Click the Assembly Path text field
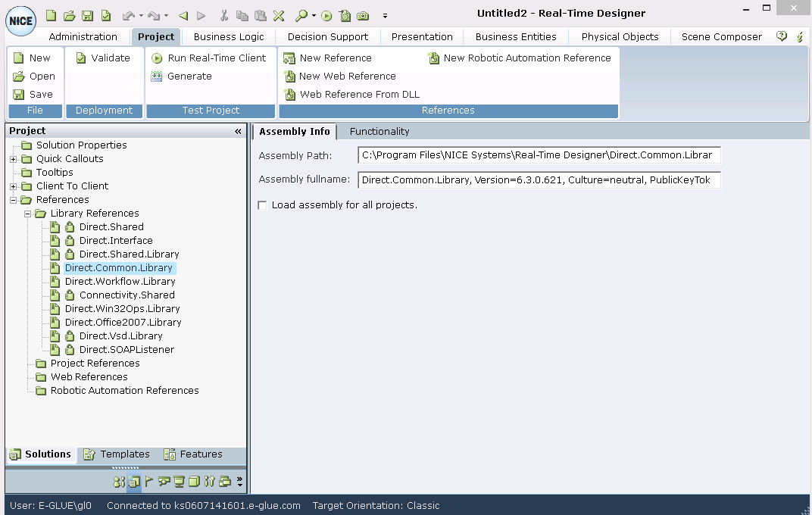812x515 pixels. [x=539, y=154]
